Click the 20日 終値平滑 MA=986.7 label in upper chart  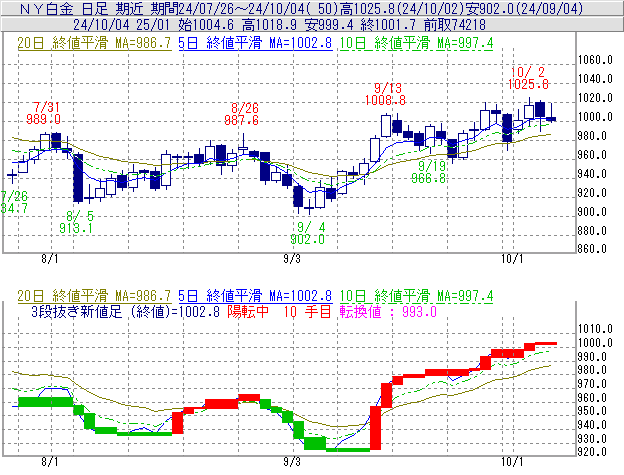point(94,43)
